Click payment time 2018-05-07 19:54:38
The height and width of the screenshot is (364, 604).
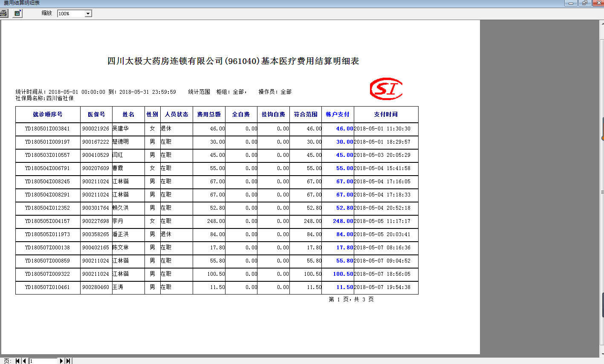coord(382,287)
